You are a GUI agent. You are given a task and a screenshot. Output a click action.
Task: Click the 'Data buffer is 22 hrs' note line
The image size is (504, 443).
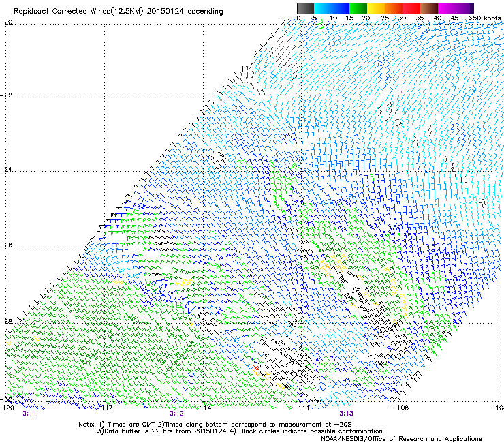[240, 431]
